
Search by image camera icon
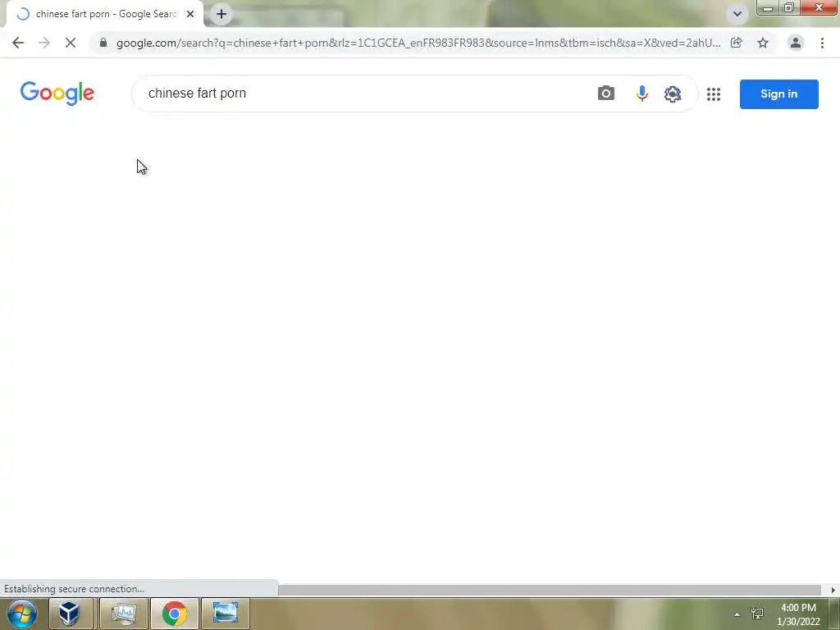point(606,94)
